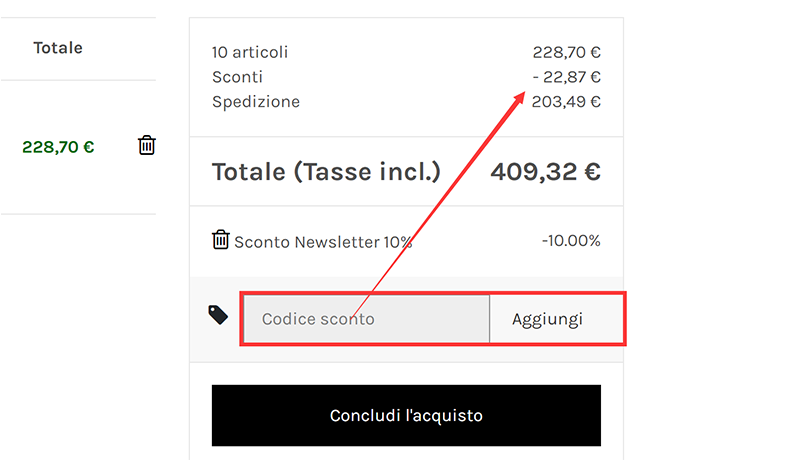Click the Spedizione label
The width and height of the screenshot is (800, 460).
point(256,102)
